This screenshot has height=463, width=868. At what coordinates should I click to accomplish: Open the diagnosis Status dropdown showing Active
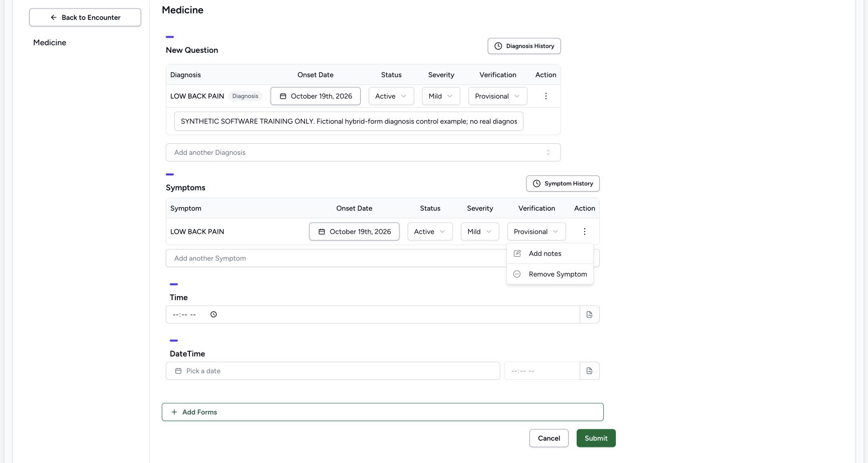[x=391, y=96]
